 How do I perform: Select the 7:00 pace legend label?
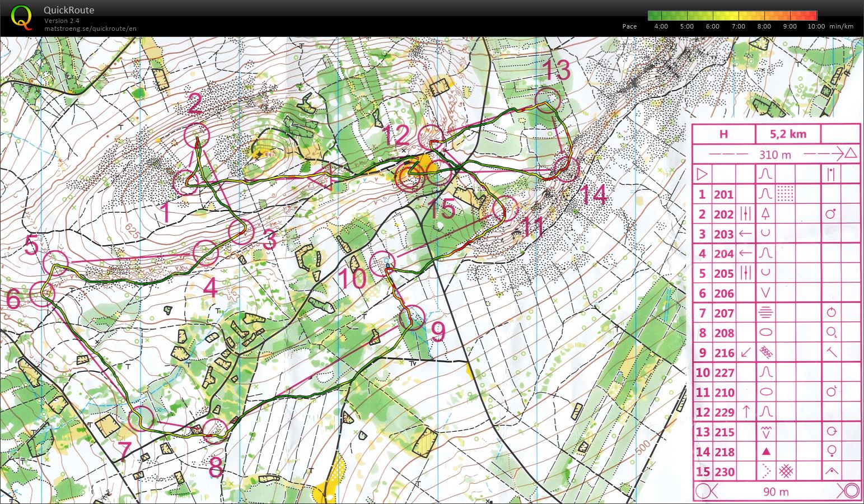tap(739, 26)
